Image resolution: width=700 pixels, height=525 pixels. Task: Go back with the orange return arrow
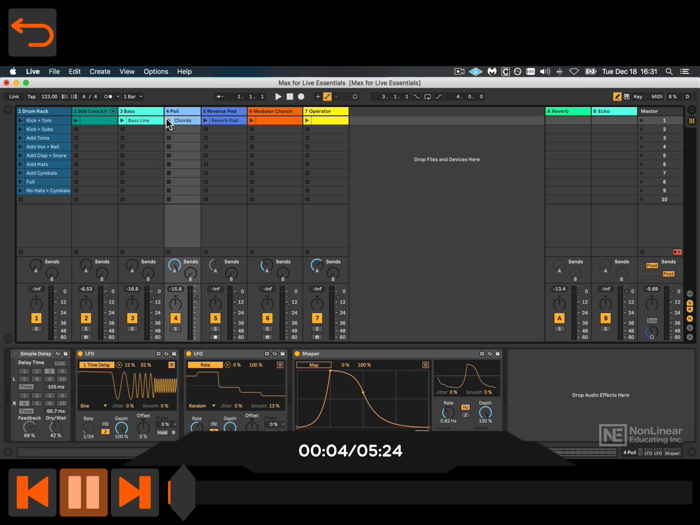32,32
